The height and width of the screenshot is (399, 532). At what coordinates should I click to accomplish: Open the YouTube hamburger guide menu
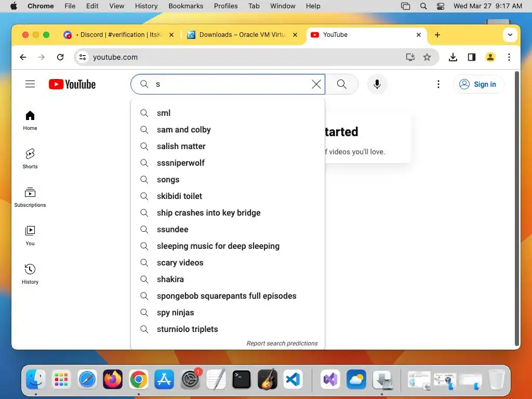click(30, 84)
